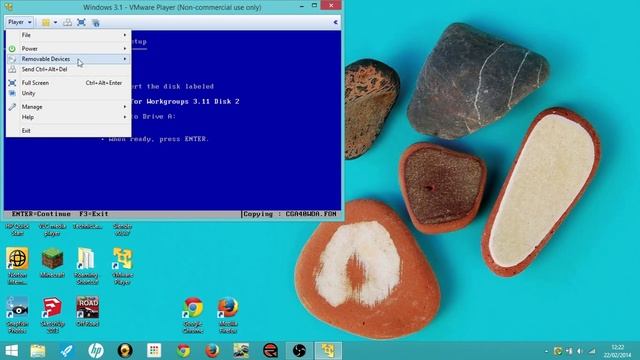Image resolution: width=640 pixels, height=360 pixels.
Task: Open the Removable Devices submenu
Action: tap(69, 59)
